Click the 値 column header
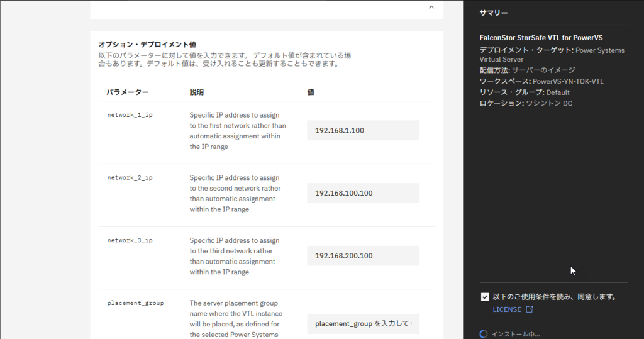Screen dimensions: 644x339 click(x=311, y=92)
